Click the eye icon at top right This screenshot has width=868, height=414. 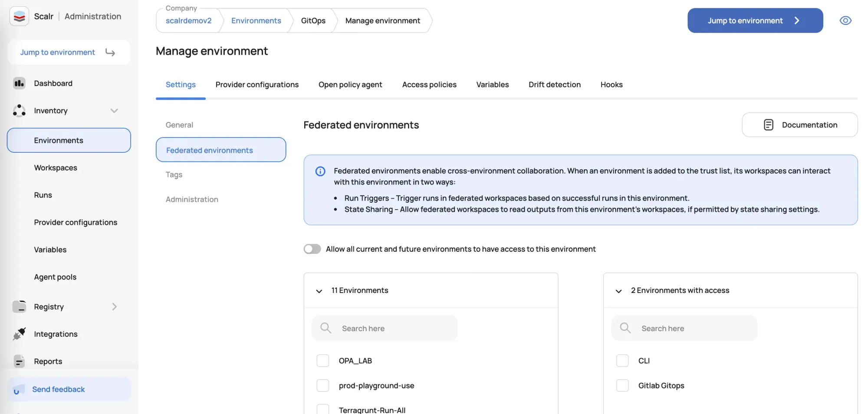tap(845, 20)
